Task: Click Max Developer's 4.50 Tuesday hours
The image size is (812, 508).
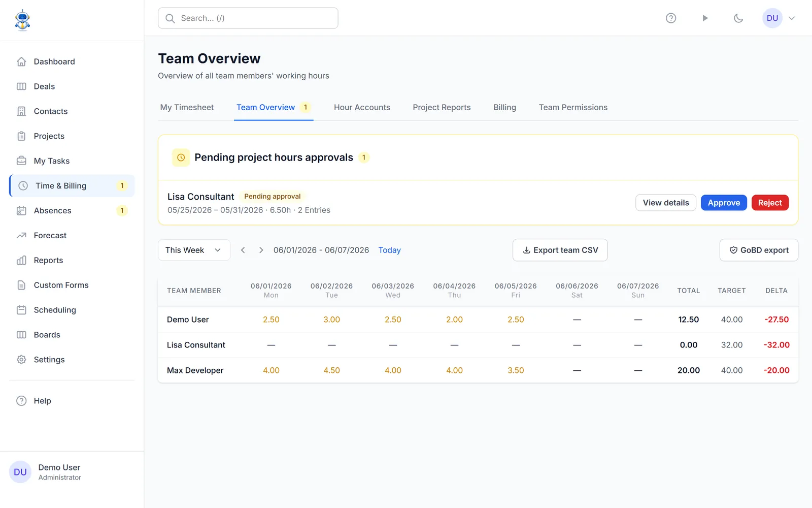Action: coord(331,370)
